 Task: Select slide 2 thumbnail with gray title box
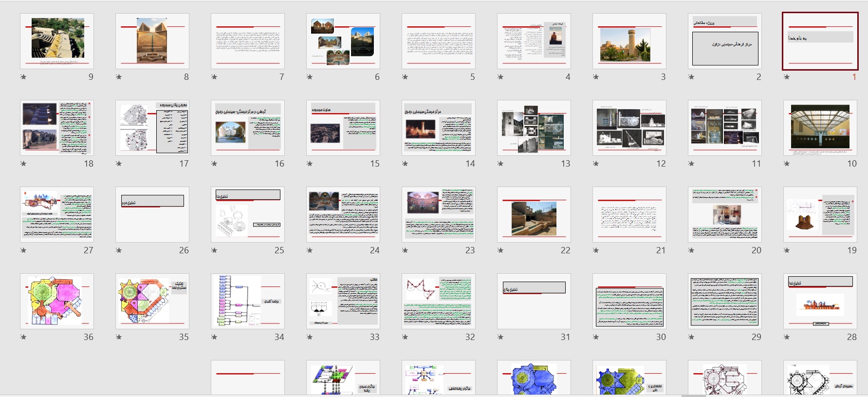724,41
